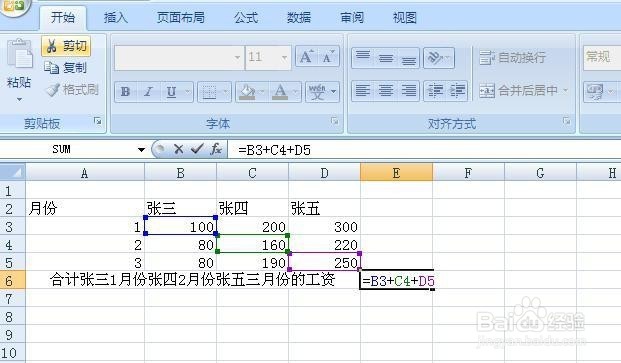Screen dimensions: 621x363
Task: Increase font size with large A icon
Action: tap(307, 57)
